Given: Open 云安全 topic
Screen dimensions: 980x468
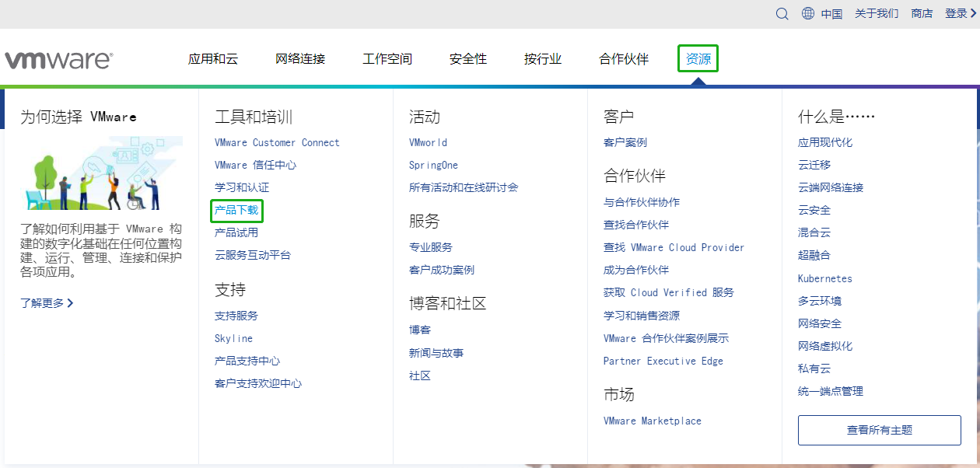Looking at the screenshot, I should tap(814, 210).
